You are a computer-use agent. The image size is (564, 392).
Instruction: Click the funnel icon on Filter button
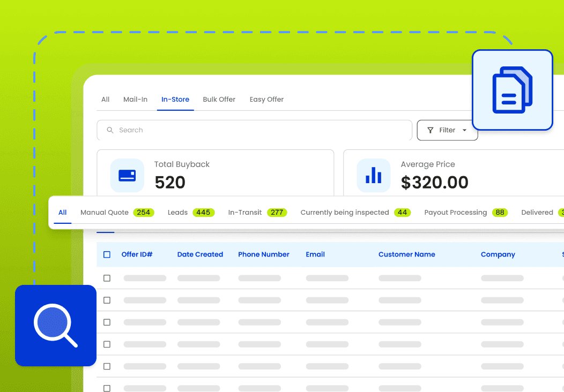430,130
